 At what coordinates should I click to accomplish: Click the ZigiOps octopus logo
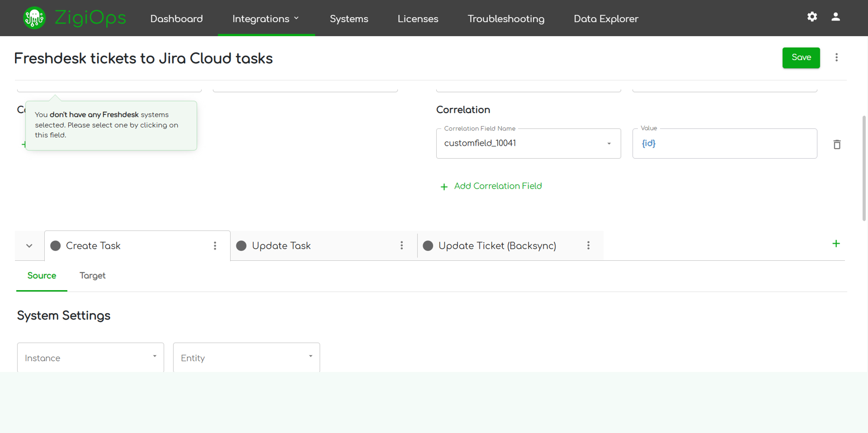pos(34,18)
